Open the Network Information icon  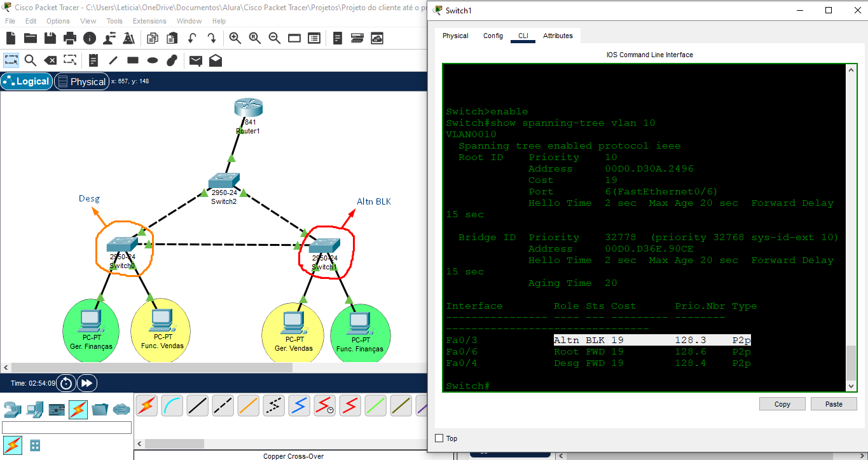pyautogui.click(x=90, y=38)
